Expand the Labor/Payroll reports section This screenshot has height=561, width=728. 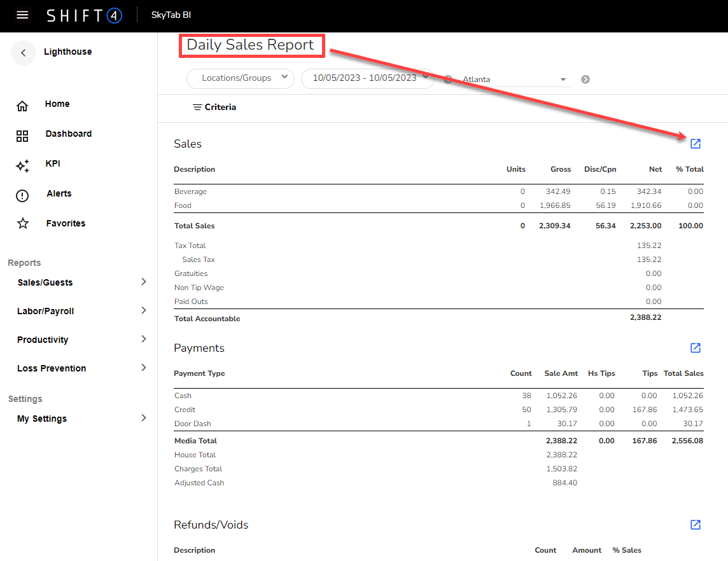[81, 311]
